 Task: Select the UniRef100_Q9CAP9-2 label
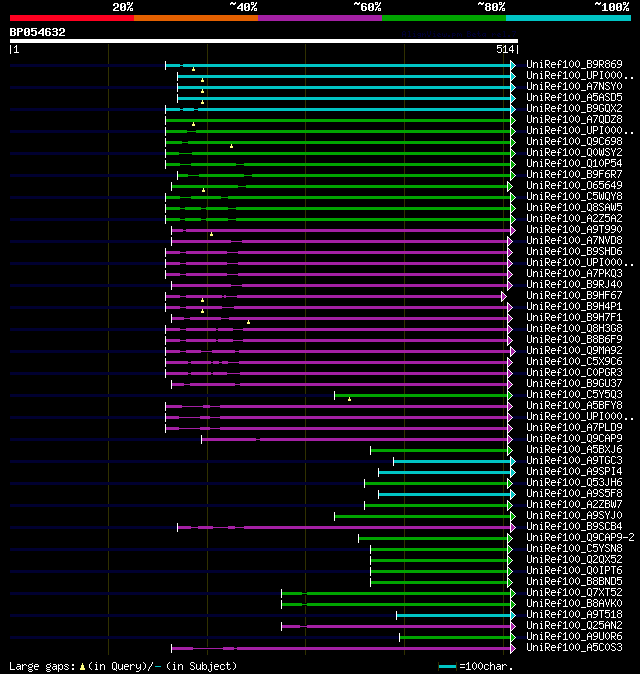point(580,538)
